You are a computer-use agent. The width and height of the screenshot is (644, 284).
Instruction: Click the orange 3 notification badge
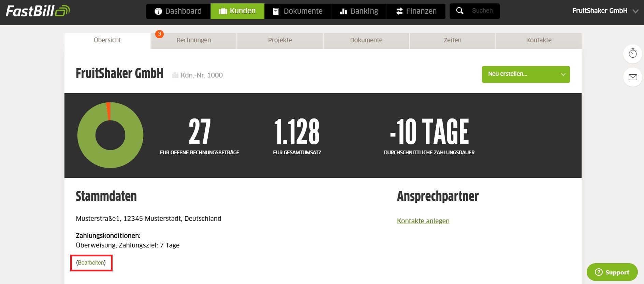(x=159, y=34)
